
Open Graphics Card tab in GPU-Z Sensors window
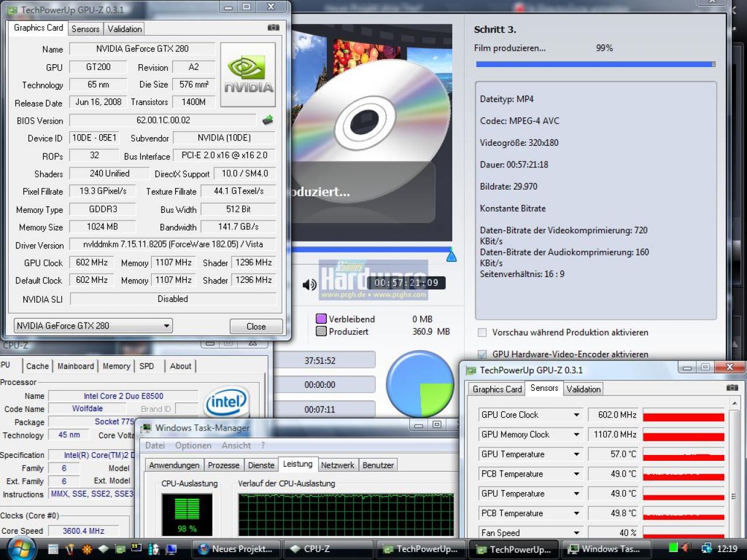coord(497,389)
